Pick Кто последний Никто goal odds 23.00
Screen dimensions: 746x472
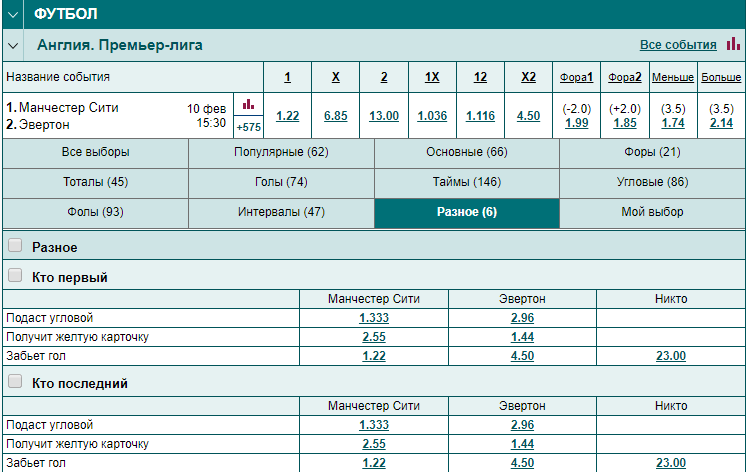(x=671, y=463)
